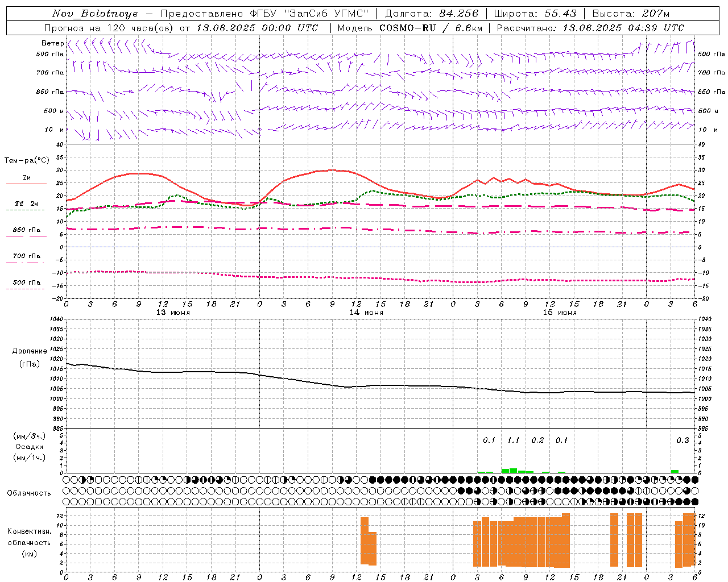Click the right-side 850 гПа wind label

click(712, 92)
